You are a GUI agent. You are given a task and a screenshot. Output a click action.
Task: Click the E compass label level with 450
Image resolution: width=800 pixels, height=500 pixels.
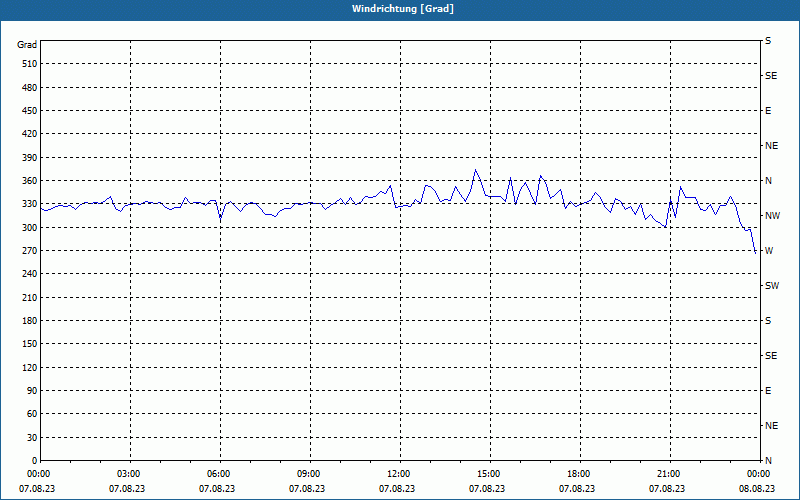(768, 111)
